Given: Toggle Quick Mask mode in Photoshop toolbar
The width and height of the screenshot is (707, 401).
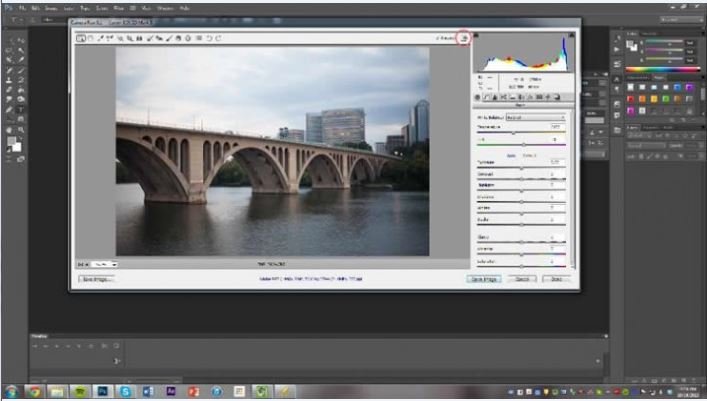Looking at the screenshot, I should [9, 159].
